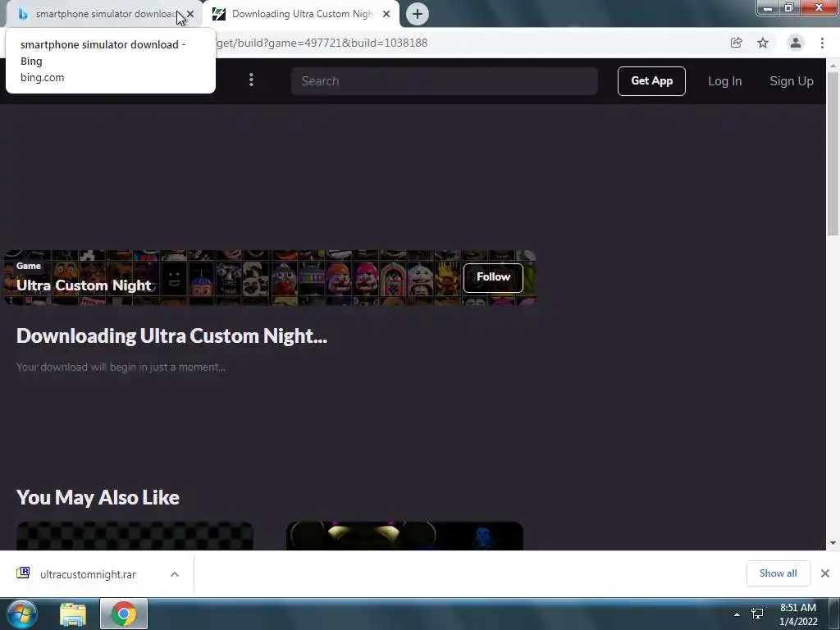Open the Windows Start menu

[x=22, y=614]
